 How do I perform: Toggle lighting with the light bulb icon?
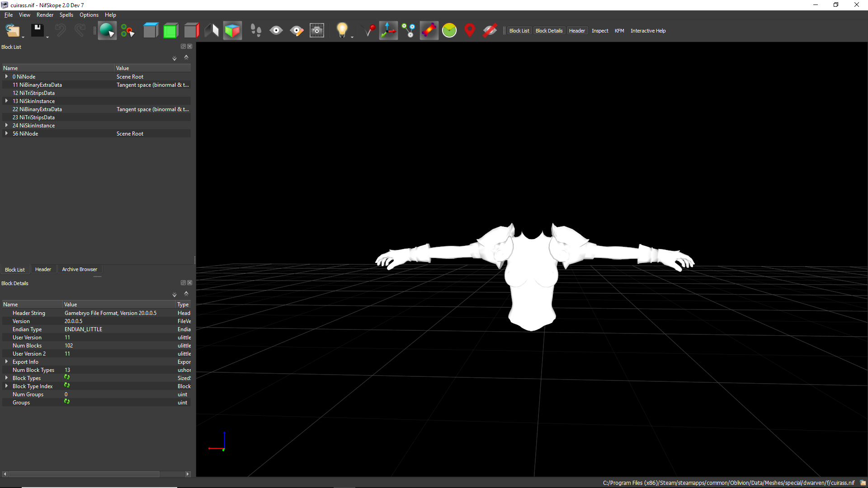[x=342, y=30]
